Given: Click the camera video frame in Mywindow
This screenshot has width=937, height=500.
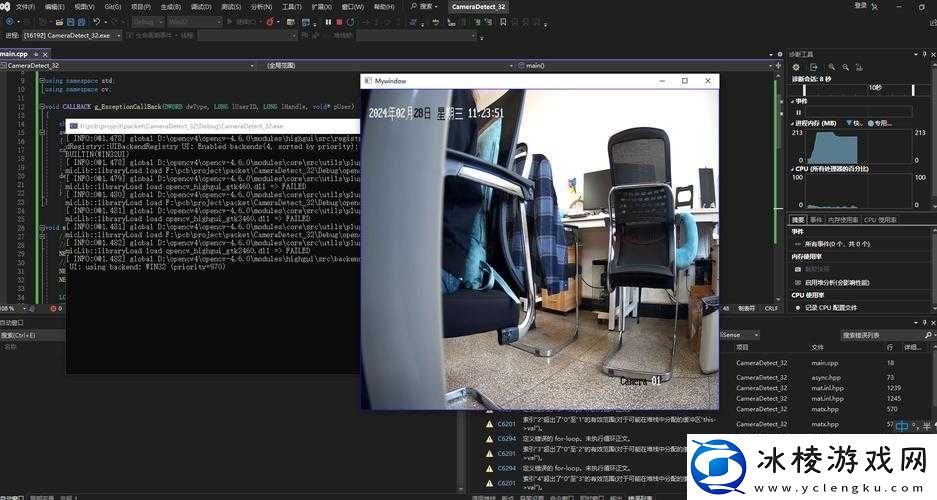Looking at the screenshot, I should (540, 249).
